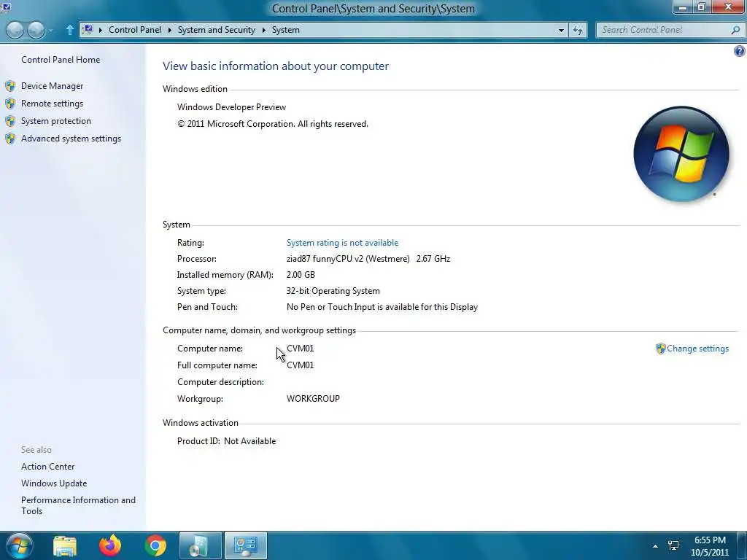Click System rating is not available link
The height and width of the screenshot is (560, 747).
[x=342, y=243]
